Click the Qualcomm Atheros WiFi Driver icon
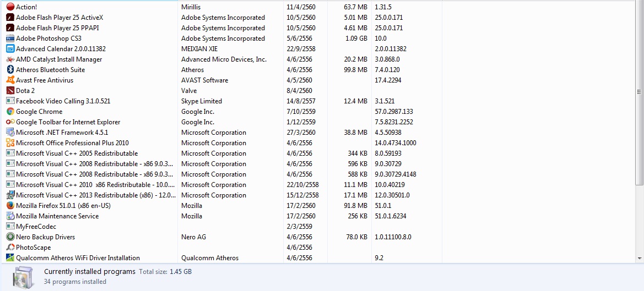The image size is (644, 291). (10, 258)
